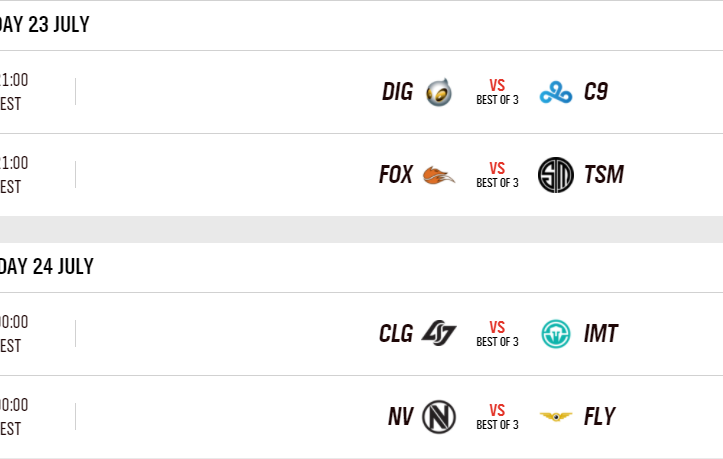This screenshot has height=459, width=723.
Task: Click the TSM team logo
Action: (x=555, y=176)
